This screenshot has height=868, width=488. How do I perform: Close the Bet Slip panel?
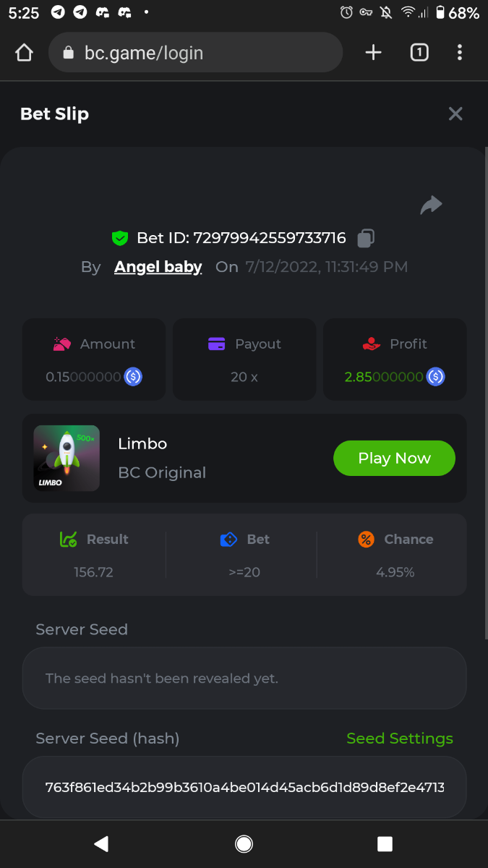click(455, 114)
